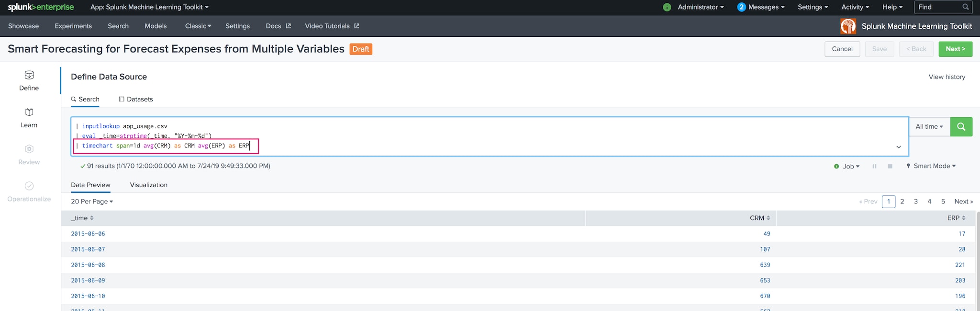This screenshot has width=980, height=311.
Task: Click the pause job icon
Action: (874, 167)
